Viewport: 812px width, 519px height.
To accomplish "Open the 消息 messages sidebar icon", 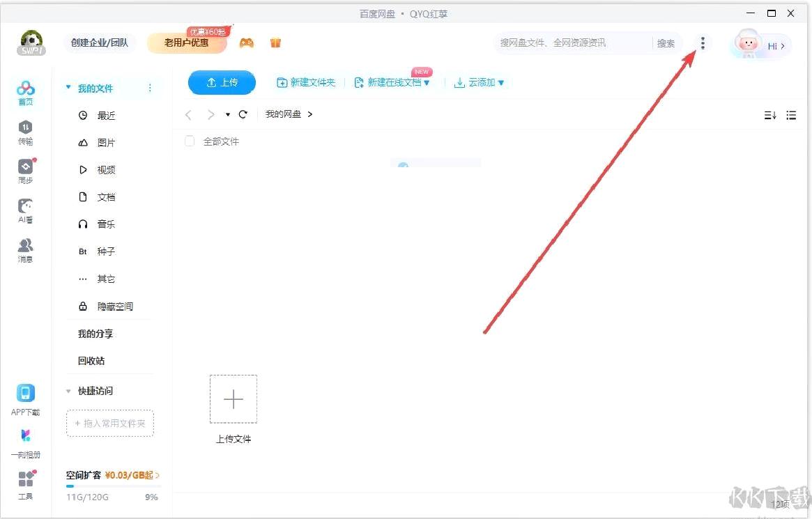I will click(25, 251).
